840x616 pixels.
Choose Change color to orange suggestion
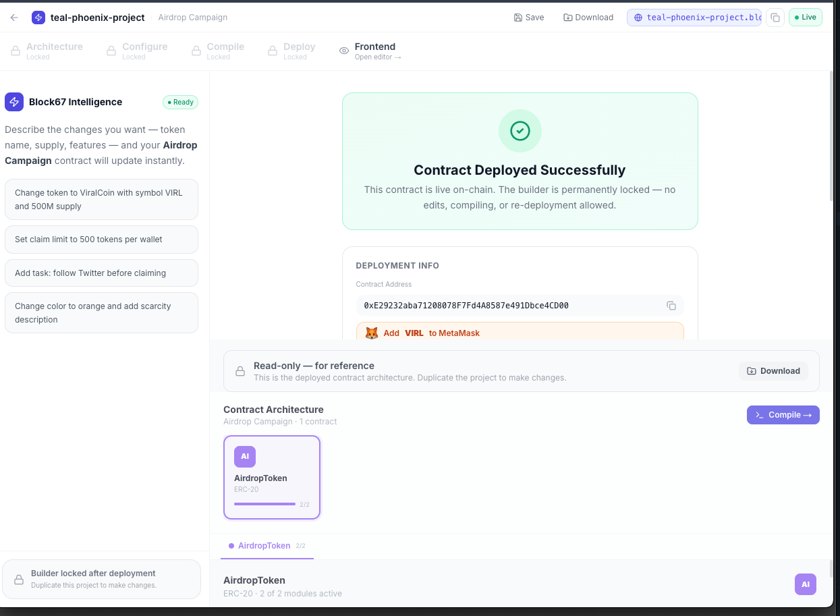(x=101, y=312)
